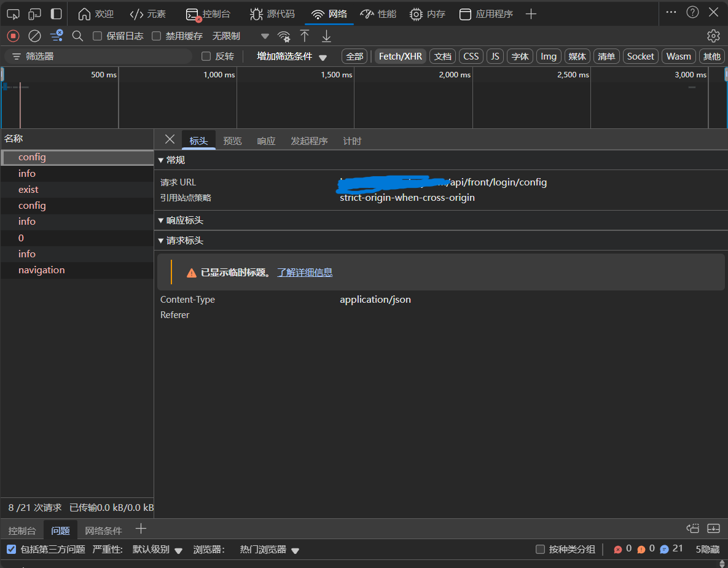Screen dimensions: 728x568
Task: Uncheck 包括第三方问题 checkbox
Action: click(x=12, y=550)
